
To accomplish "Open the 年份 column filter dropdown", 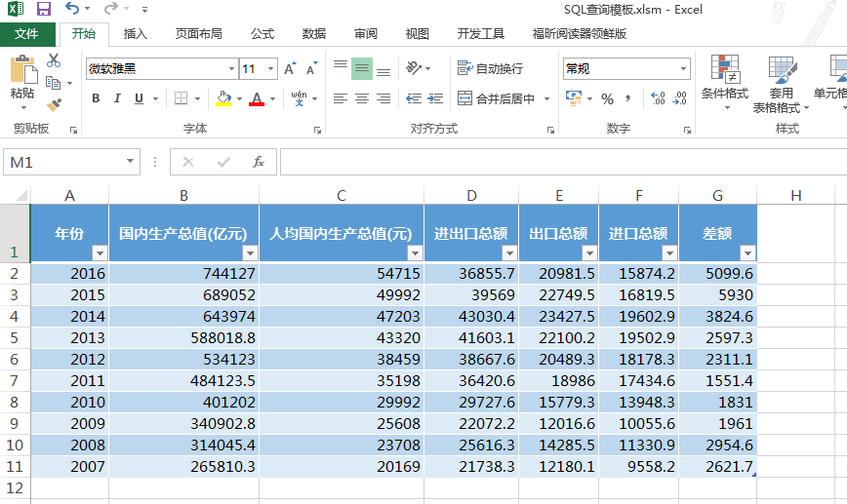I will (100, 252).
